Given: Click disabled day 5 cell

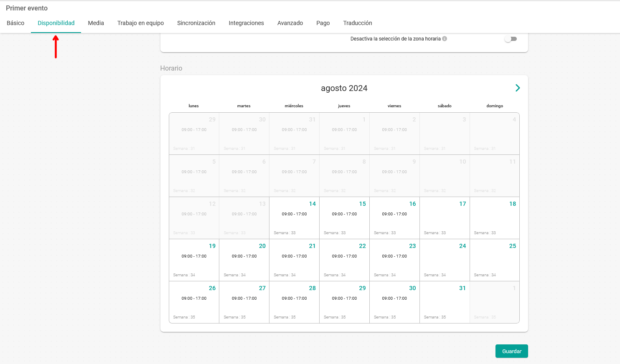Looking at the screenshot, I should click(194, 176).
